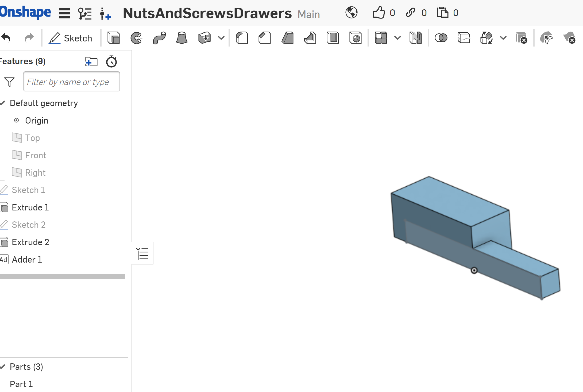Select Origin in feature list
Screen dimensions: 583x392
[x=37, y=121]
